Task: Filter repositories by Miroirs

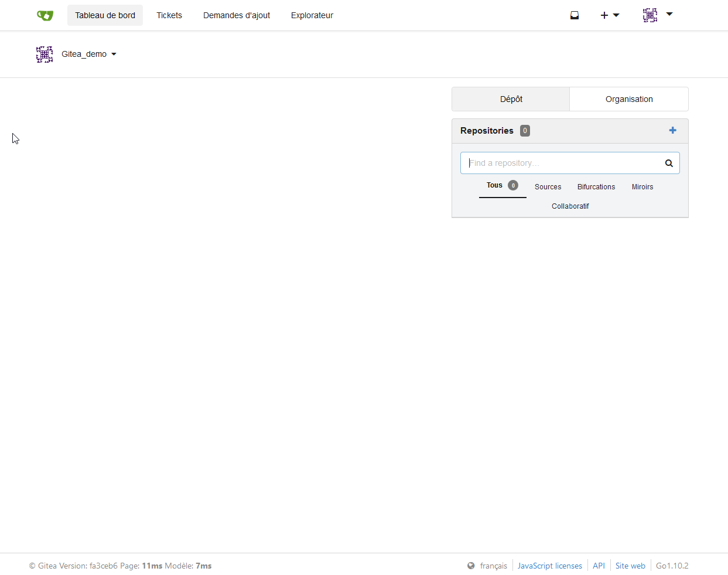Action: pyautogui.click(x=642, y=187)
